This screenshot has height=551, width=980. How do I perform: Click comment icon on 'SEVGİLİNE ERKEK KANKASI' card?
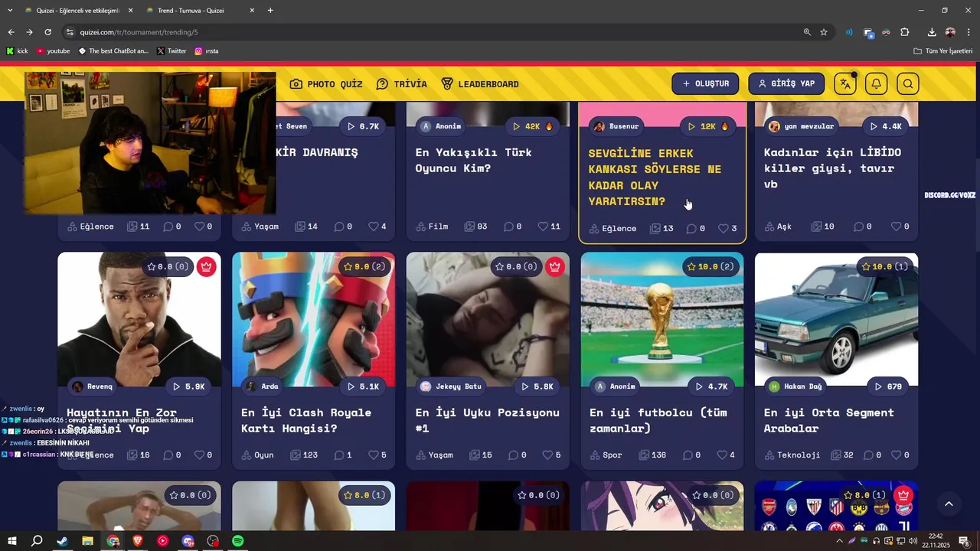point(691,228)
